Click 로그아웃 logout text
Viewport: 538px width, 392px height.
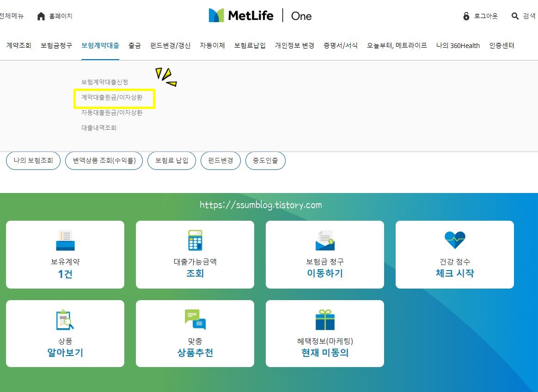pyautogui.click(x=486, y=16)
